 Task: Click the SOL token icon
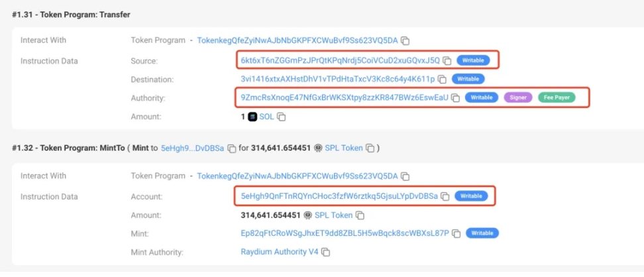point(252,117)
